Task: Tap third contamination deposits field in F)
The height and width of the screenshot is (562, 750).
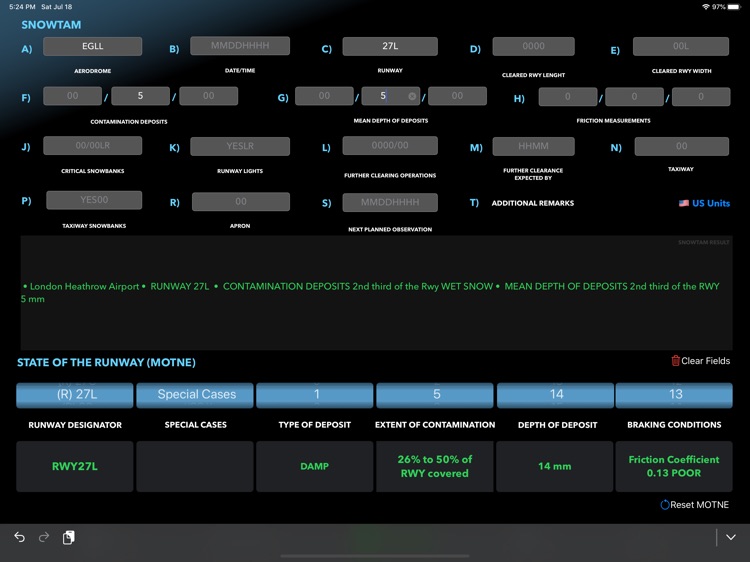Action: click(x=209, y=96)
